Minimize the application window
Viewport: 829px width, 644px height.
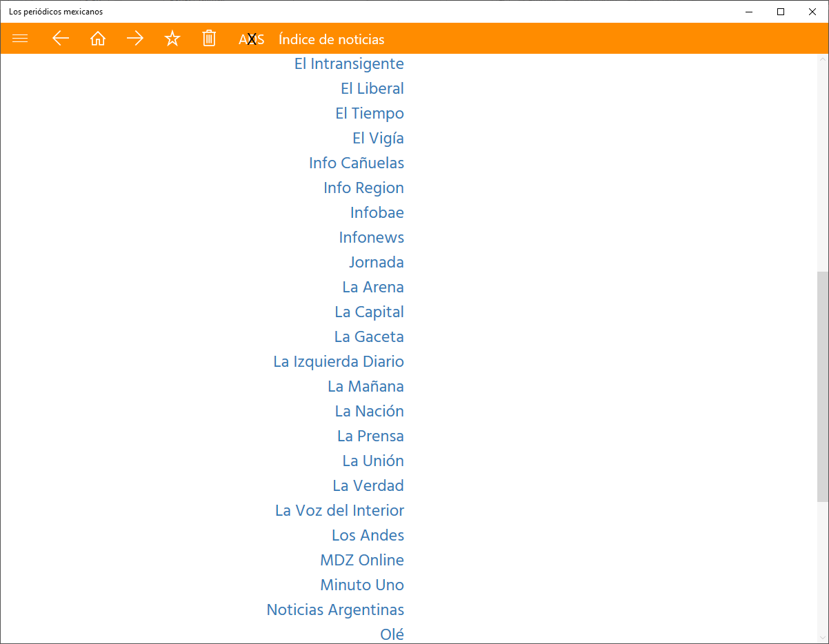(x=749, y=11)
